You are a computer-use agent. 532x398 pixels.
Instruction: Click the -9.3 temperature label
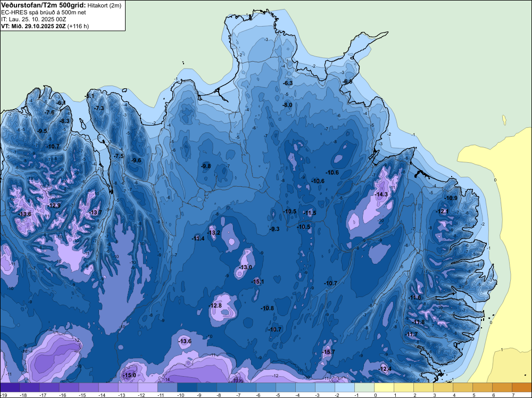[x=275, y=229]
